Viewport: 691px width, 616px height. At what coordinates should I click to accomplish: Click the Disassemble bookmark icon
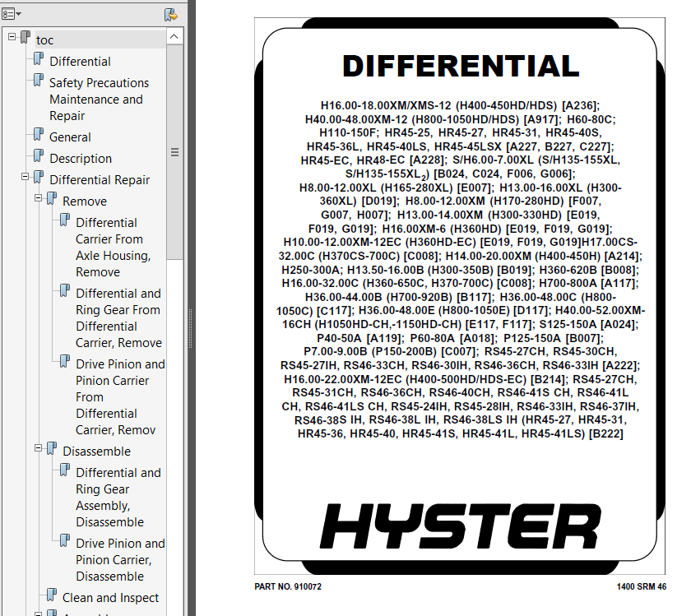coord(52,448)
